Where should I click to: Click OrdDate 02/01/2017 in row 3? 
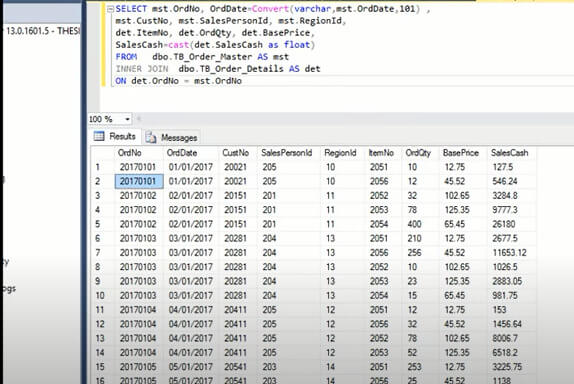click(191, 196)
